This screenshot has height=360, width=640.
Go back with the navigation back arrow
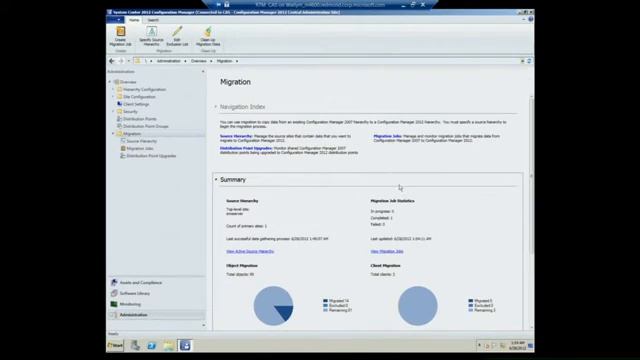coord(111,61)
